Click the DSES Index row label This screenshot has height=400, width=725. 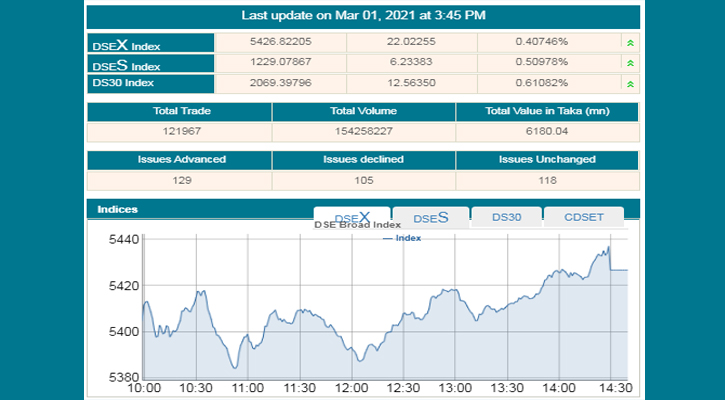pyautogui.click(x=150, y=63)
